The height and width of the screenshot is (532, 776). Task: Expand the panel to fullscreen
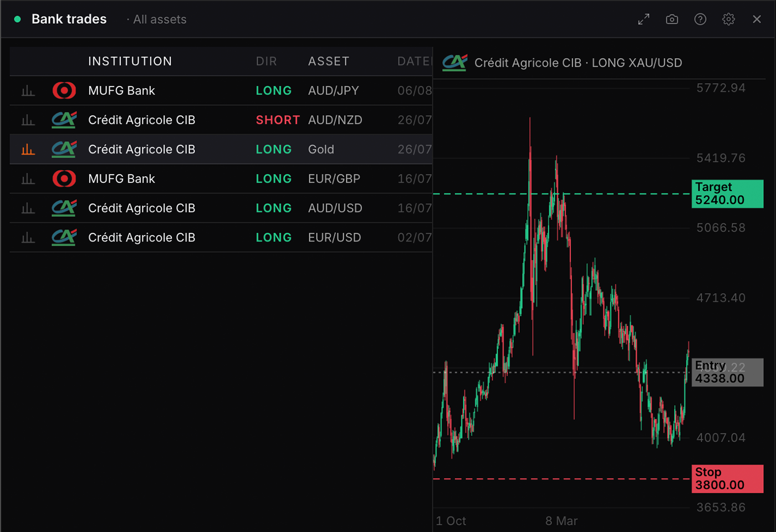644,19
